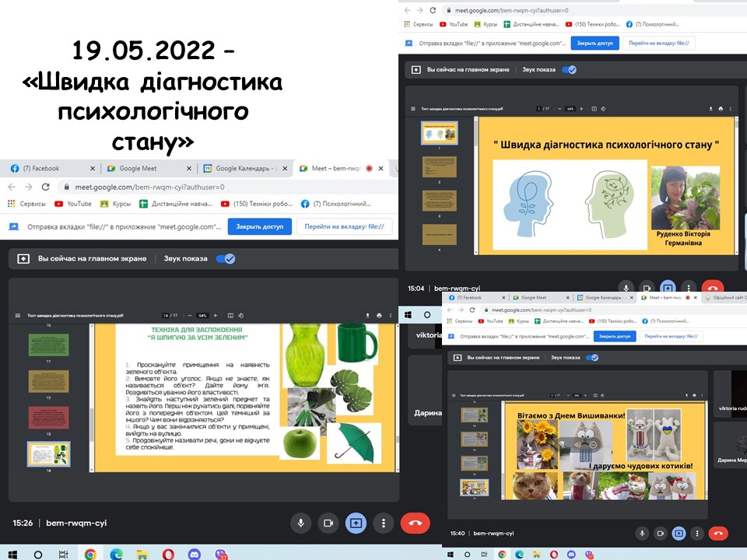This screenshot has height=560, width=747.
Task: Toggle 'Звук показа' switch in 15:26 window
Action: [226, 258]
